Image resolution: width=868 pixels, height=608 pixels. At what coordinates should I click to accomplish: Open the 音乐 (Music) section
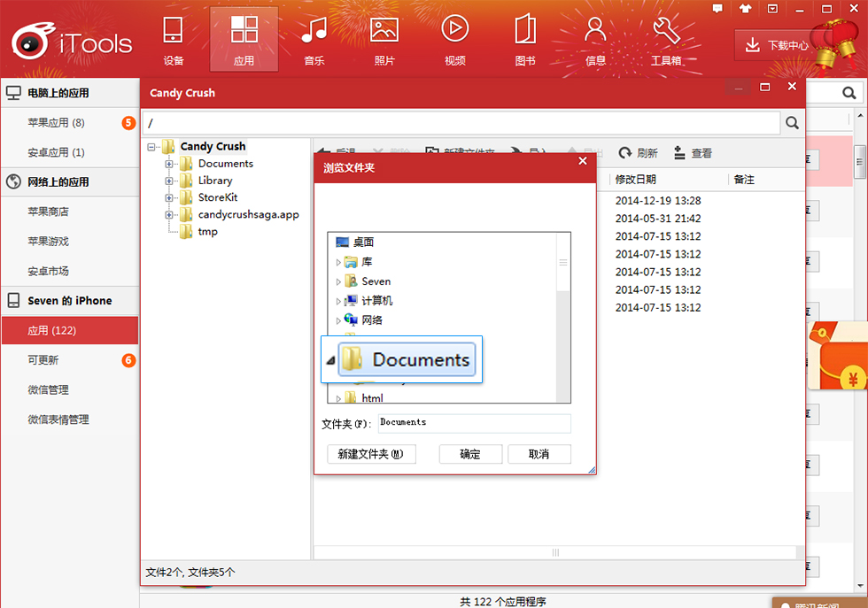point(314,40)
